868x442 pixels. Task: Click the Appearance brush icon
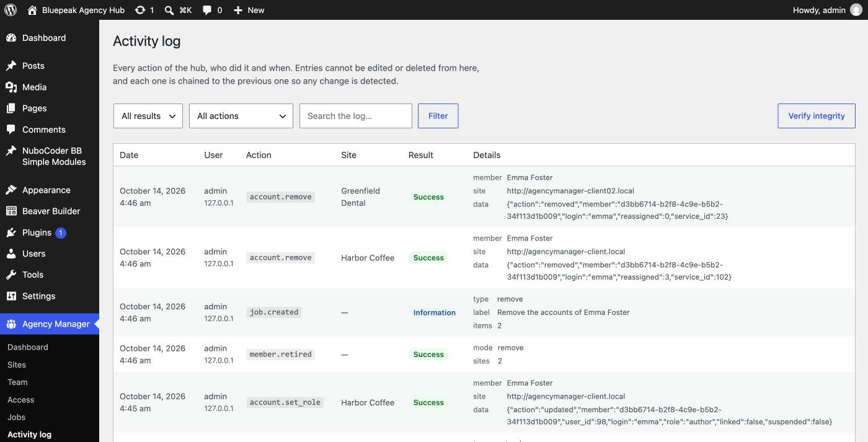(11, 190)
